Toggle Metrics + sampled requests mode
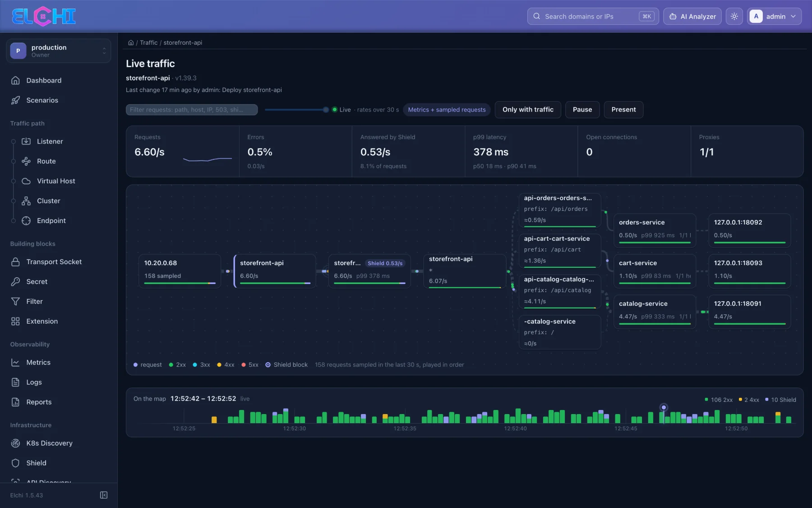The image size is (812, 508). click(x=447, y=110)
